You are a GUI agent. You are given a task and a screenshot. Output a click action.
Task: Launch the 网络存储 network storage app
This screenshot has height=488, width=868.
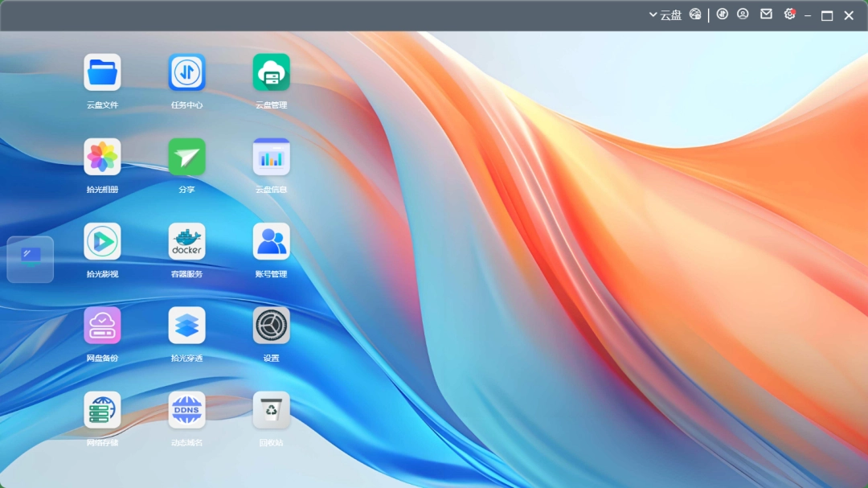coord(102,410)
